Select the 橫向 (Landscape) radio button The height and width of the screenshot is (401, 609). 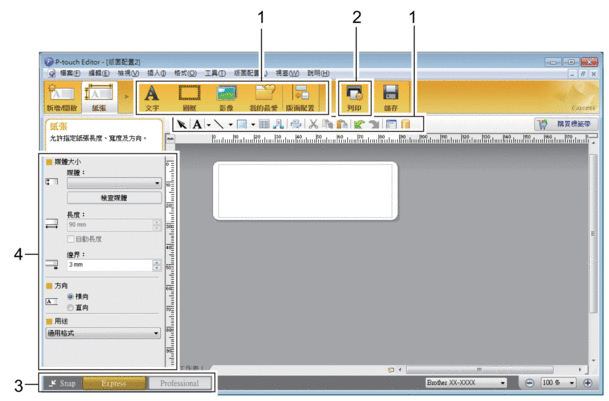70,296
